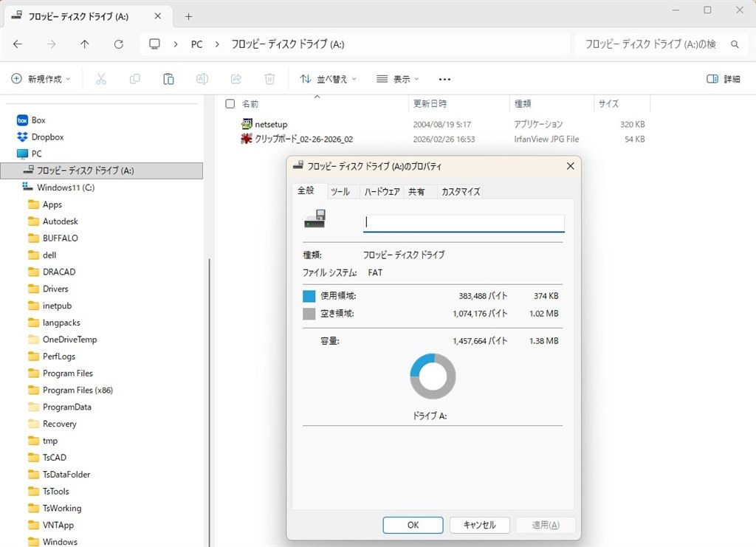Image resolution: width=756 pixels, height=547 pixels.
Task: Click the Back navigation arrow
Action: 18,44
